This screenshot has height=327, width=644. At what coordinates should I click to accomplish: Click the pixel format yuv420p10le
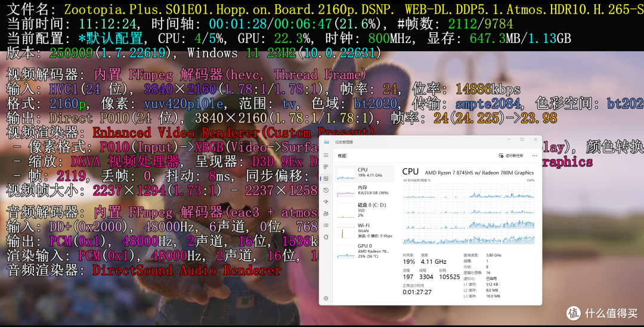[x=184, y=103]
